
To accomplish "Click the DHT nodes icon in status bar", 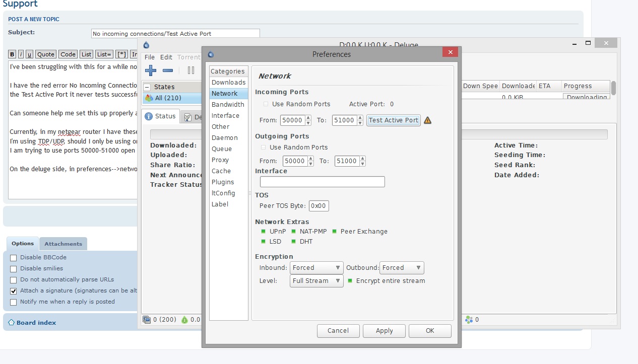I will (469, 319).
